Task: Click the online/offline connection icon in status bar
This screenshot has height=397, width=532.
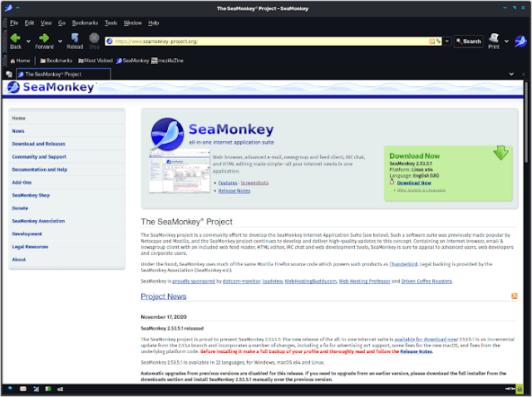Action: [x=510, y=389]
